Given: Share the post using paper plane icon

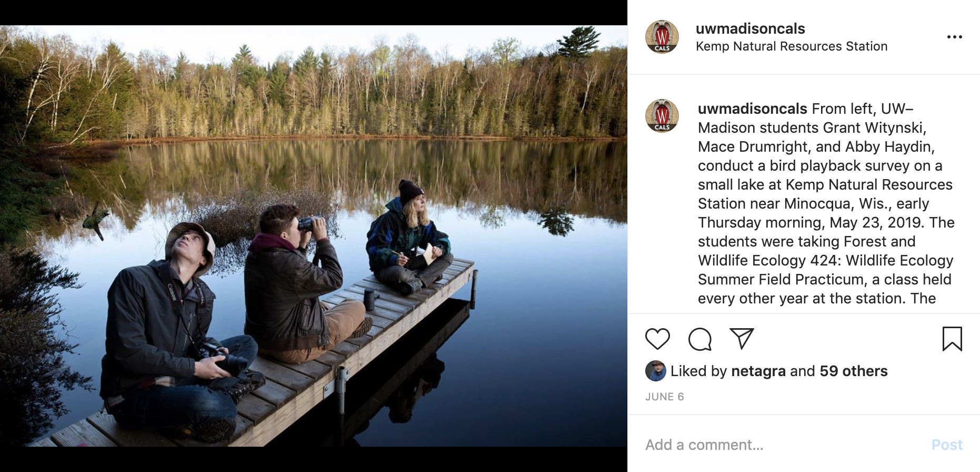Looking at the screenshot, I should click(742, 338).
